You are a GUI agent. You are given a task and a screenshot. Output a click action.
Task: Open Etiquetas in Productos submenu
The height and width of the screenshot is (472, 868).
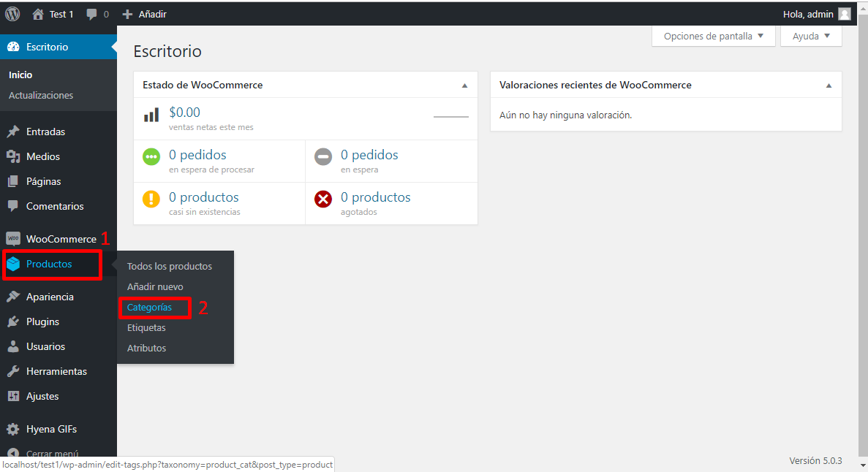point(146,327)
